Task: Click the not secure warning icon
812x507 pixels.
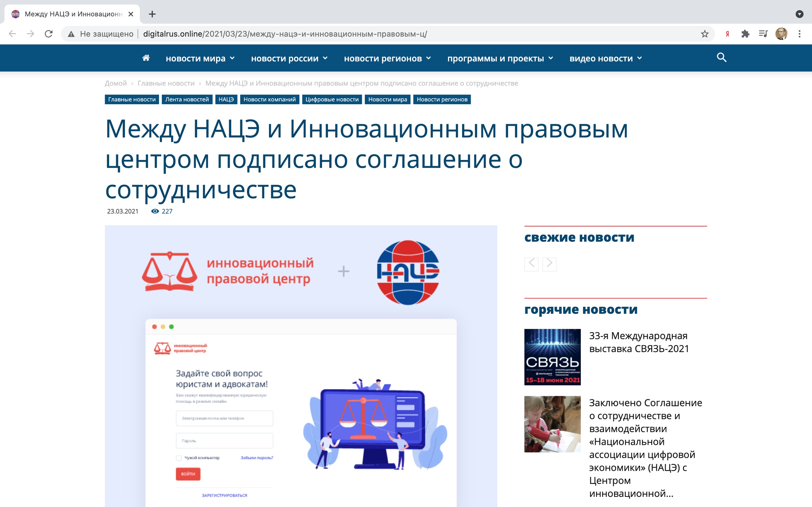Action: (71, 34)
